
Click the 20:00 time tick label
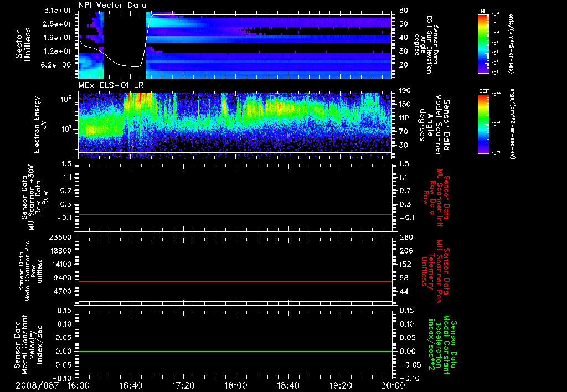[x=393, y=385]
